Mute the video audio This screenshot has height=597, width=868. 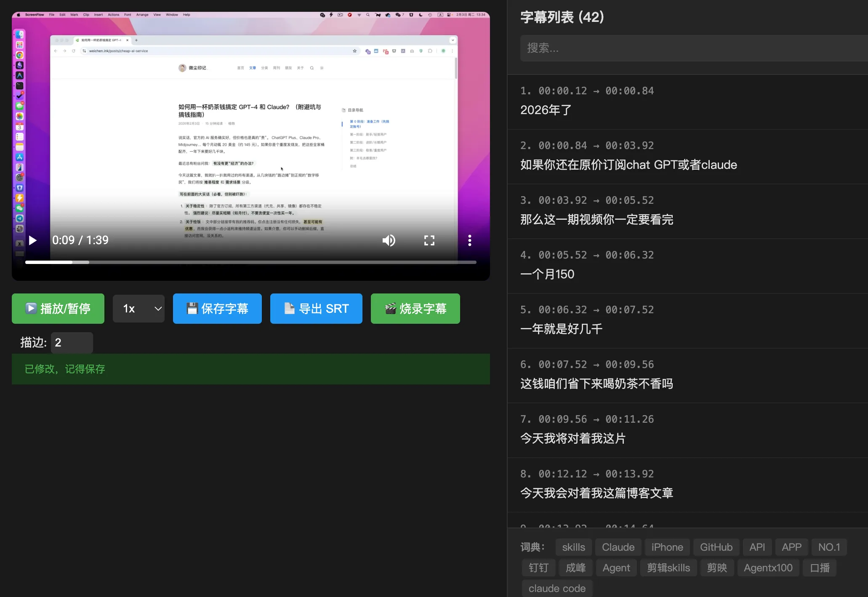[389, 240]
